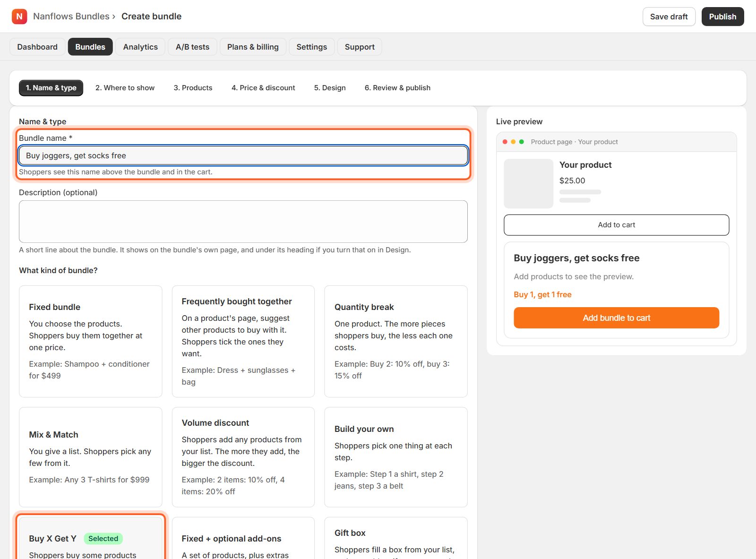Open the Nanflows Bundles breadcrumb link
The height and width of the screenshot is (559, 756).
(71, 17)
